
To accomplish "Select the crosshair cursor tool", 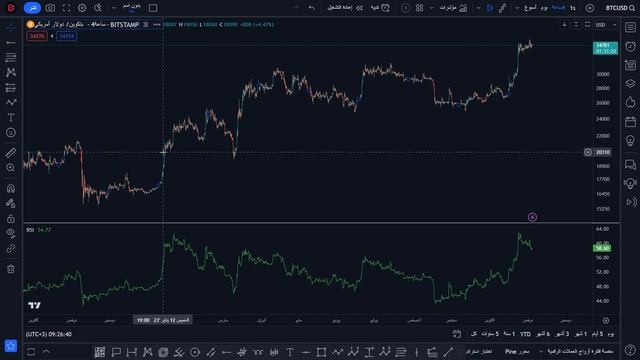I will [11, 27].
